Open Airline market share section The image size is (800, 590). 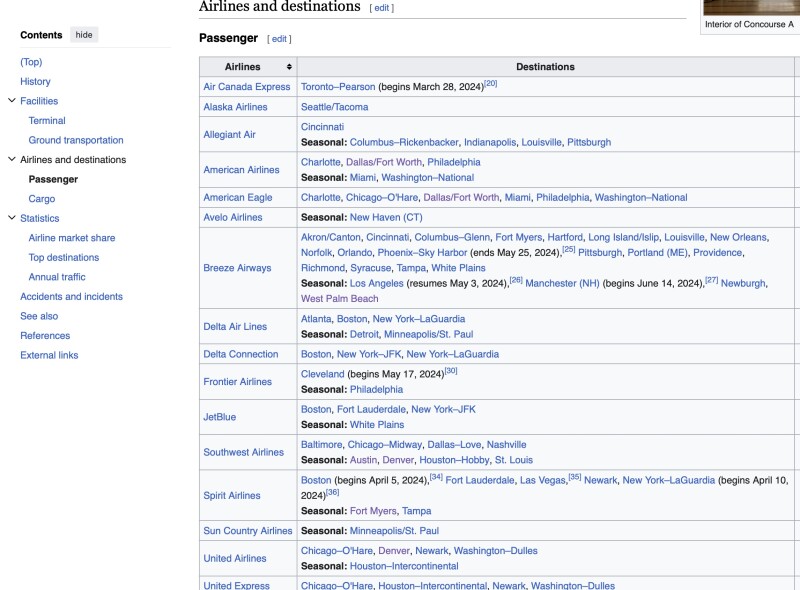point(72,238)
